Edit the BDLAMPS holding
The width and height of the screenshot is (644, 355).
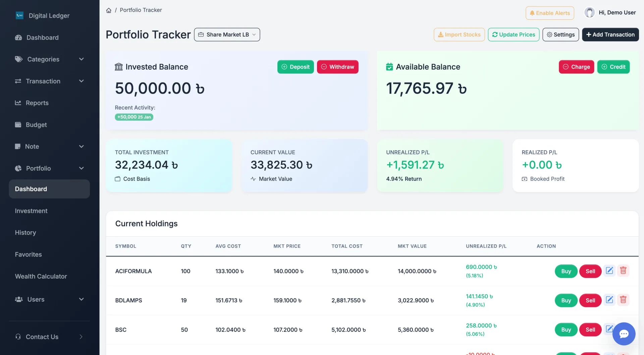(x=609, y=300)
